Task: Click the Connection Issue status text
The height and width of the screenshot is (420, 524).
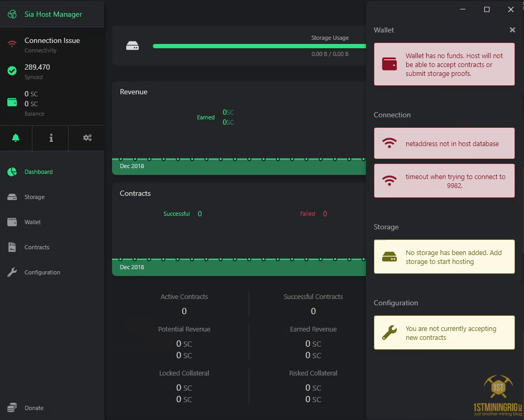Action: 52,40
